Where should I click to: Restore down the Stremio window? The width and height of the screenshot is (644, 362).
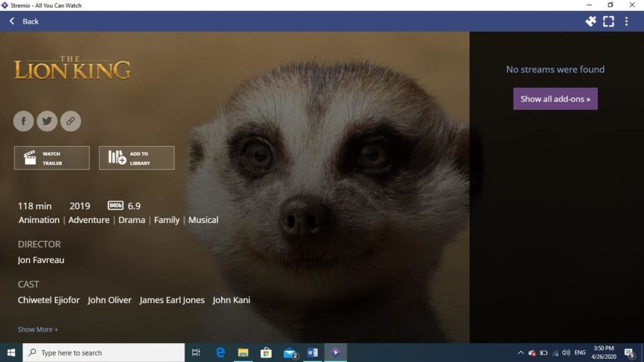click(x=610, y=5)
